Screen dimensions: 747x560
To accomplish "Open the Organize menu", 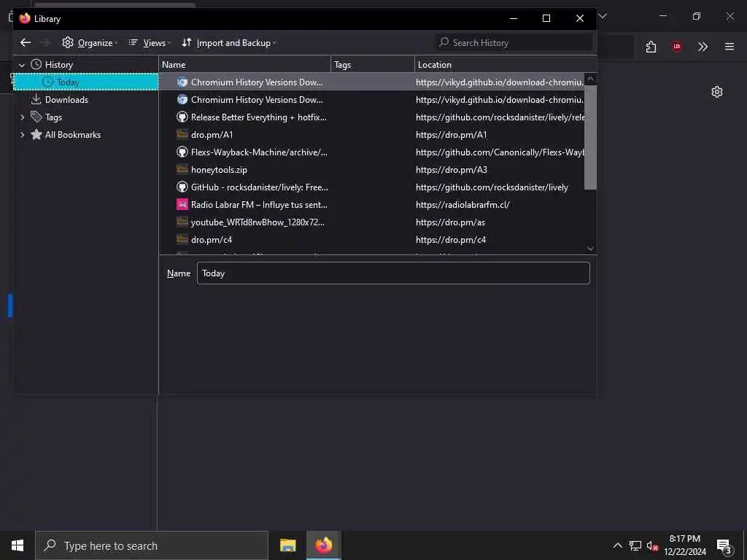I will pos(90,42).
